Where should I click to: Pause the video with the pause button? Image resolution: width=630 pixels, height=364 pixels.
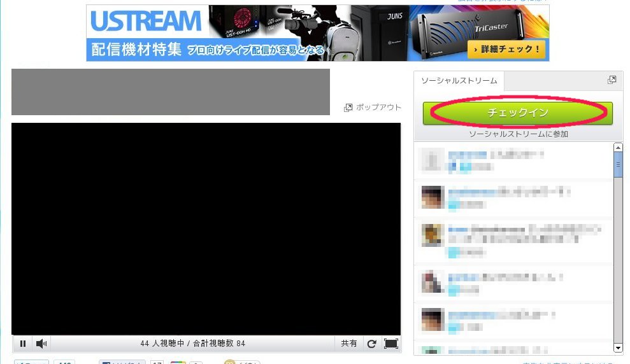point(23,344)
